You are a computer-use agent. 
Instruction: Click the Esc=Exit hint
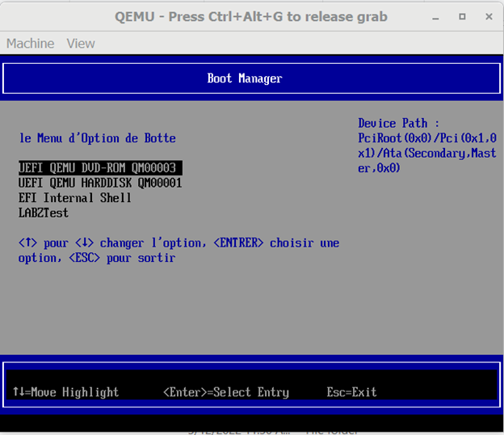[x=351, y=392]
